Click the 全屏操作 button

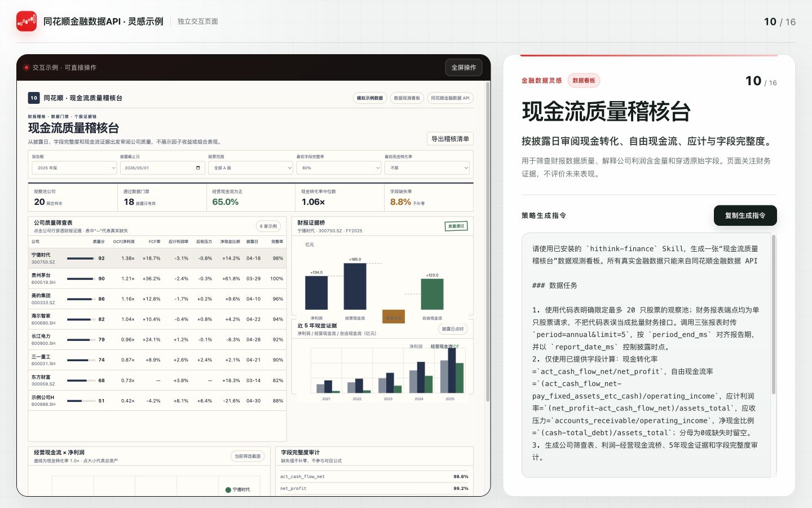(x=464, y=67)
